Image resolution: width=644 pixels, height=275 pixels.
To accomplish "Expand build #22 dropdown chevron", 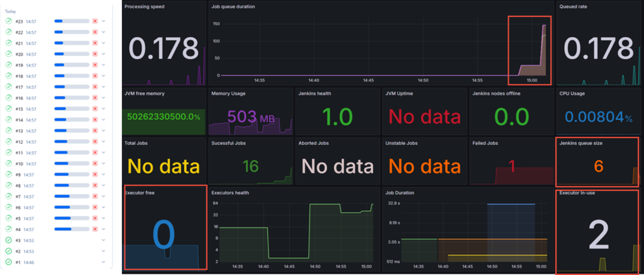I will click(x=103, y=32).
